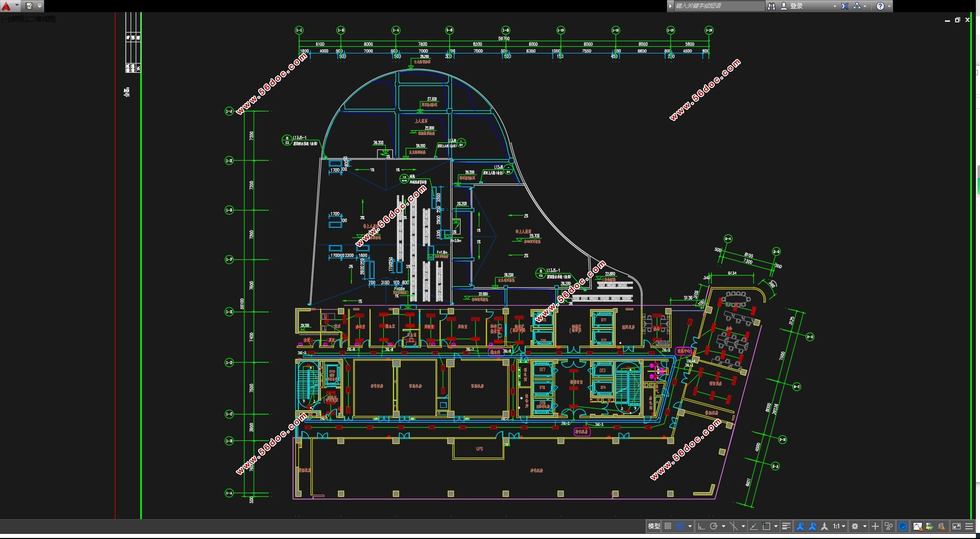Expand isometric drafting dropdown
Screen dimensions: 980x539
point(743,526)
